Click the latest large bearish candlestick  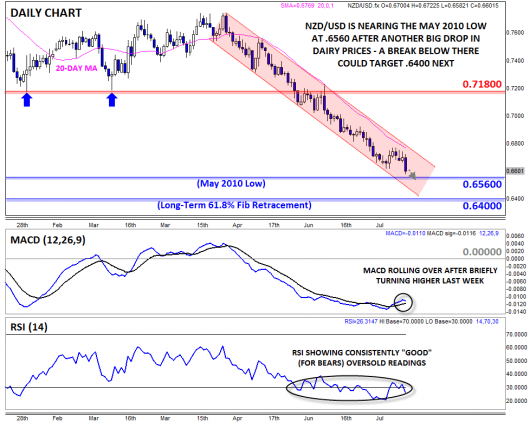click(x=406, y=165)
